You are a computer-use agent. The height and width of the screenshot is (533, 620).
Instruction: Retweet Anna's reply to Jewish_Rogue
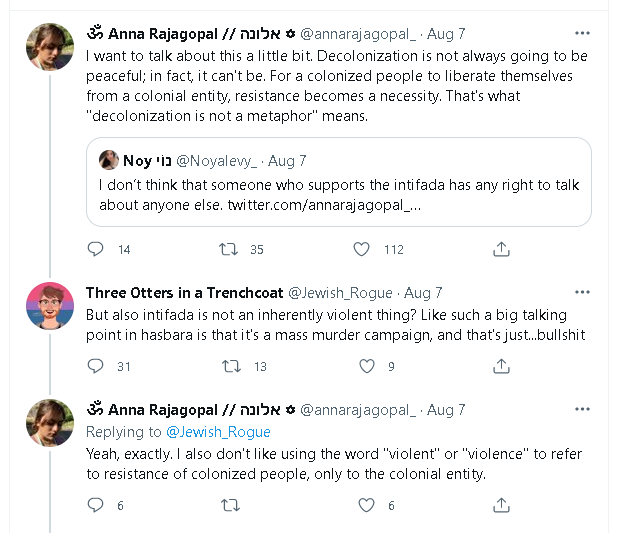(229, 505)
